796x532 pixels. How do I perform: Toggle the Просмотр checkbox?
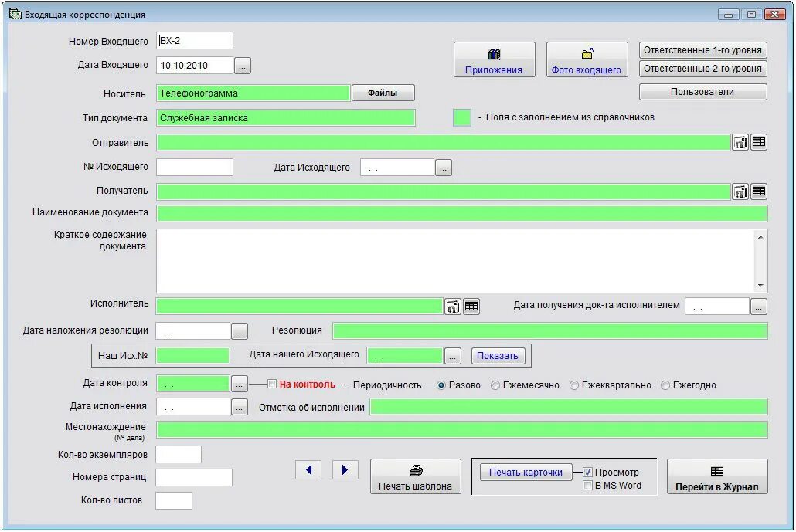point(587,472)
